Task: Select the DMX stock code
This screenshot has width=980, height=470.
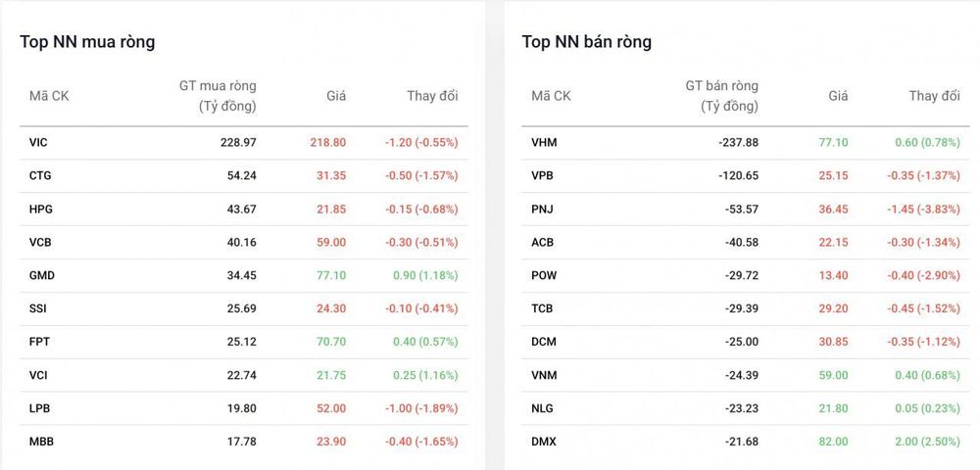Action: click(x=543, y=442)
